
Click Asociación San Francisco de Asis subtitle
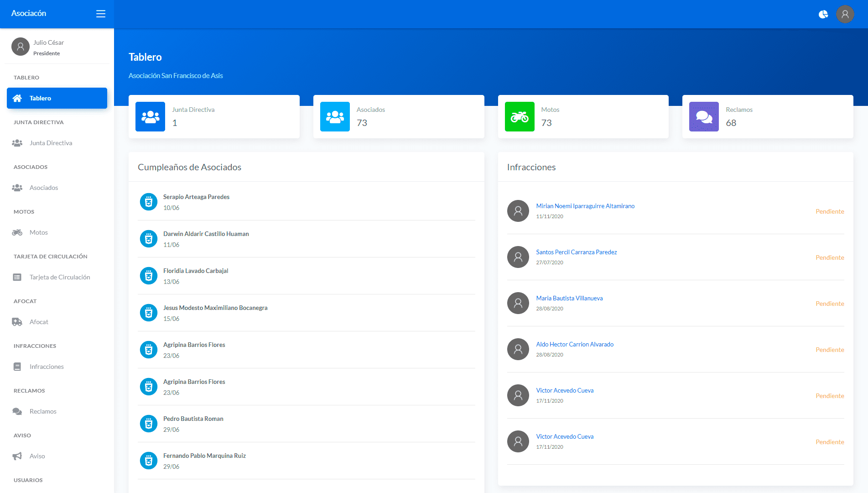(176, 76)
